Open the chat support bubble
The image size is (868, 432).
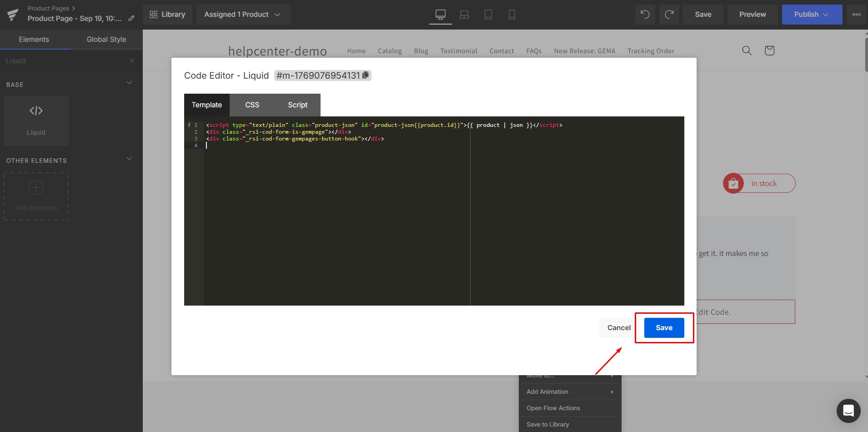tap(848, 411)
